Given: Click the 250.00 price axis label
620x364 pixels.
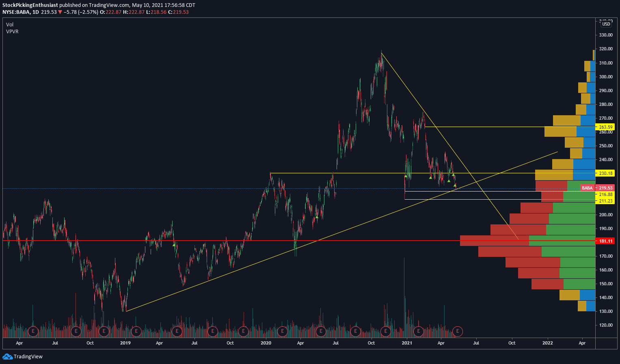Looking at the screenshot, I should (606, 146).
